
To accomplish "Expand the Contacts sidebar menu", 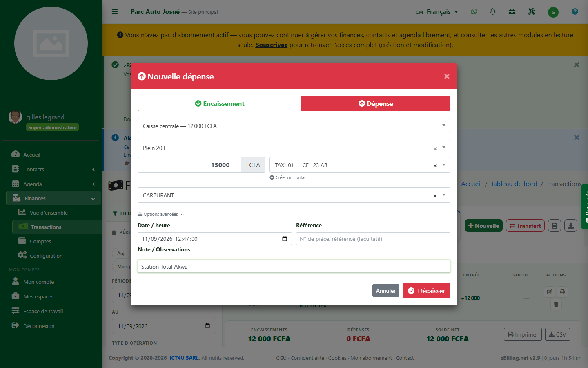I will (x=53, y=169).
